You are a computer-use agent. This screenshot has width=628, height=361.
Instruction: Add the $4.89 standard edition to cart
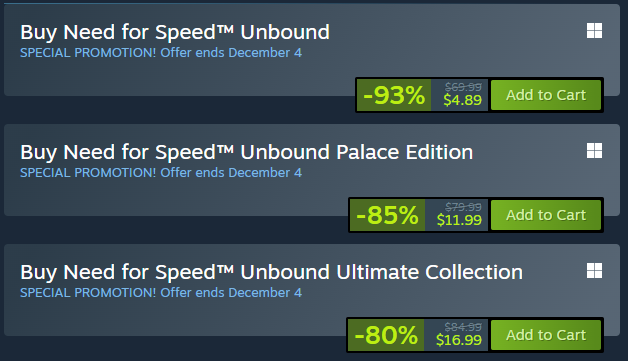pyautogui.click(x=546, y=95)
